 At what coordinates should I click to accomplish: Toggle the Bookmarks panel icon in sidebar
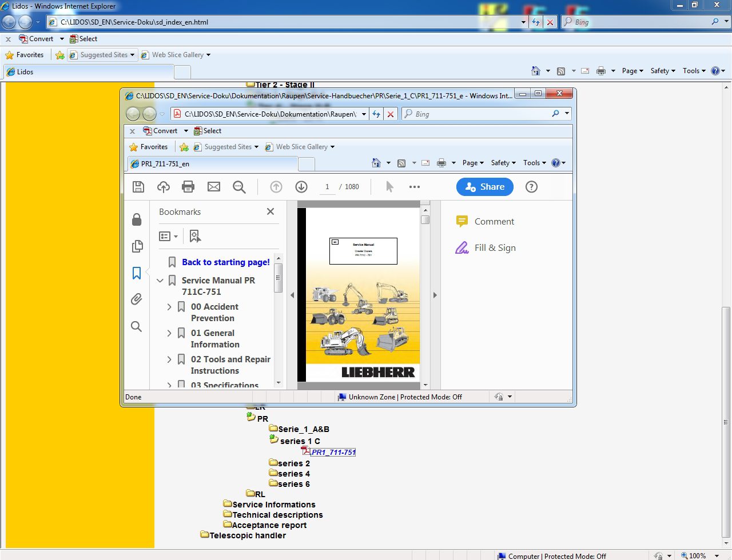click(x=137, y=273)
